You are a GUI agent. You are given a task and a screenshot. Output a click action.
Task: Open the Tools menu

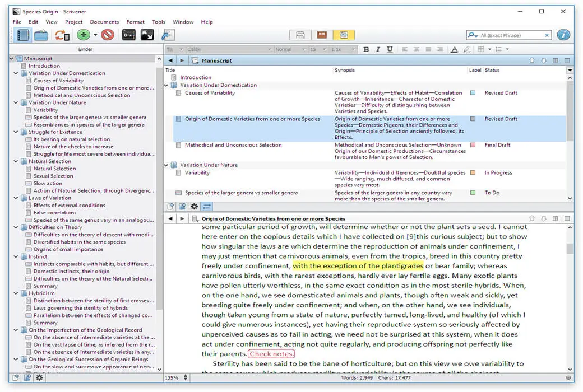[x=159, y=22]
